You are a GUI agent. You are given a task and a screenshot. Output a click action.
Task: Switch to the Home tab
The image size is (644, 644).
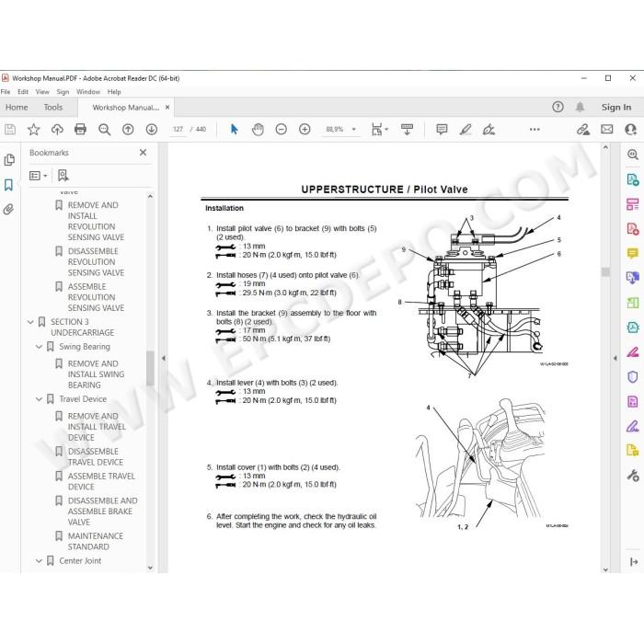17,108
